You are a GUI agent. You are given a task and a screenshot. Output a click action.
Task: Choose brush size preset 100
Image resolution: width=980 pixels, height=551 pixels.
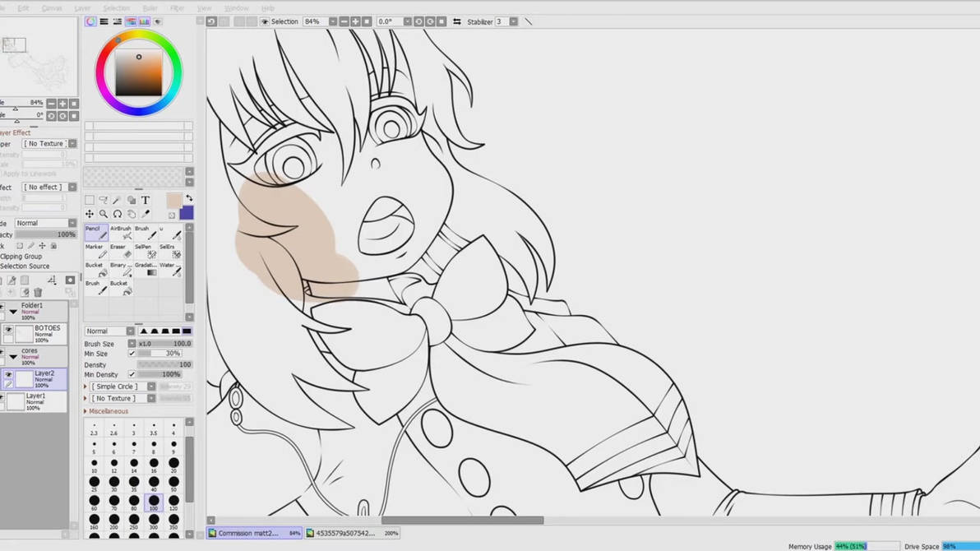pyautogui.click(x=154, y=502)
